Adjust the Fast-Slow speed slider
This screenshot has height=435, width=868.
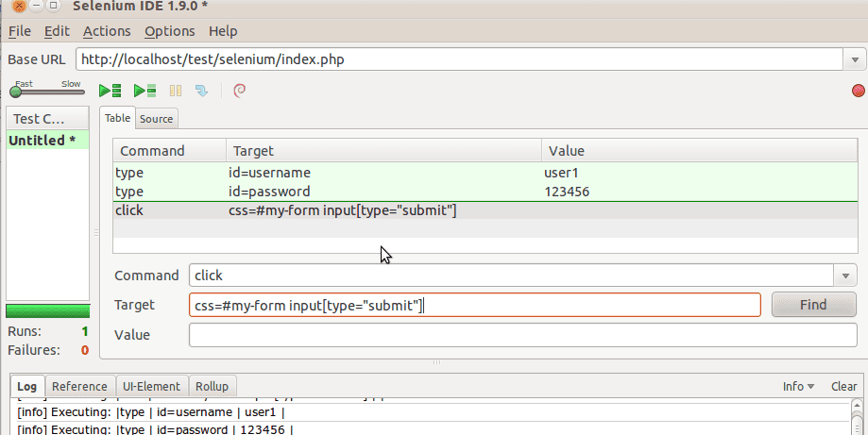point(47,92)
